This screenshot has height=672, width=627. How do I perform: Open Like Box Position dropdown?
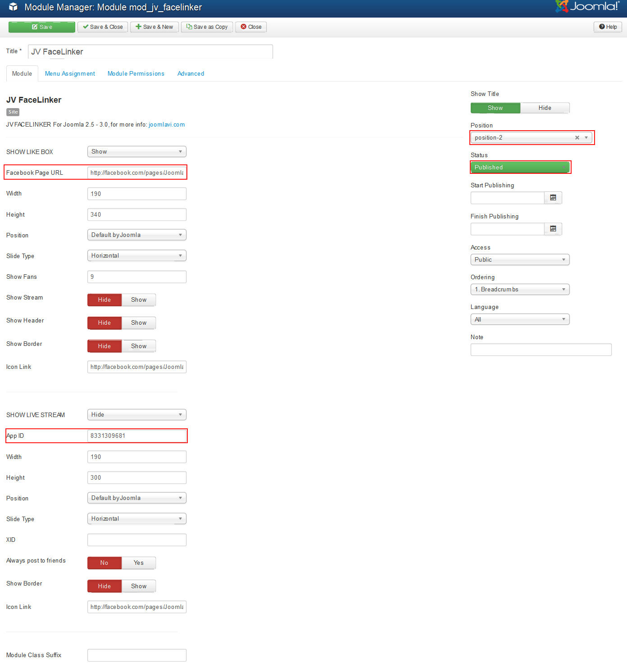click(x=137, y=235)
